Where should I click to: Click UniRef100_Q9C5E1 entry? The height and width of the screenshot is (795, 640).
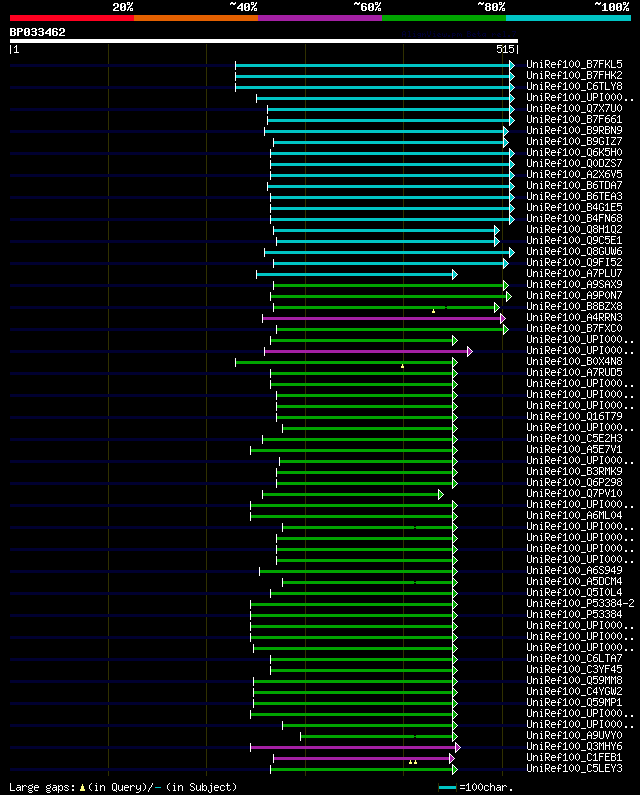click(574, 240)
